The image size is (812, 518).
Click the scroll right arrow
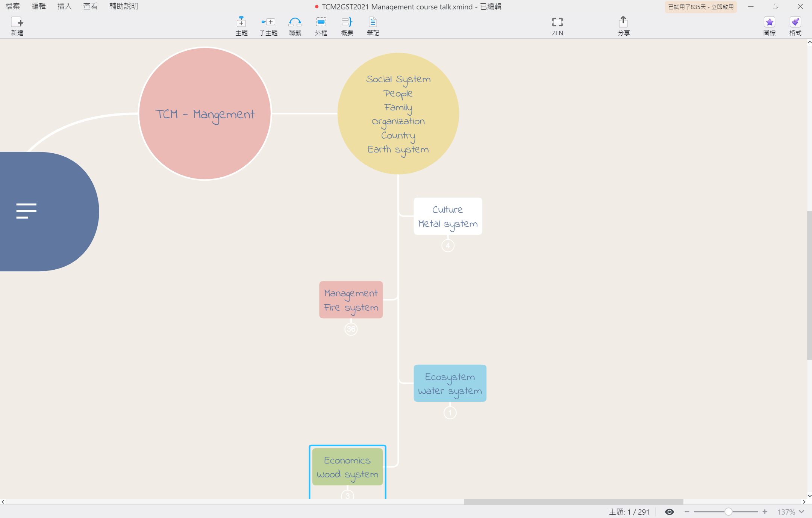point(804,502)
